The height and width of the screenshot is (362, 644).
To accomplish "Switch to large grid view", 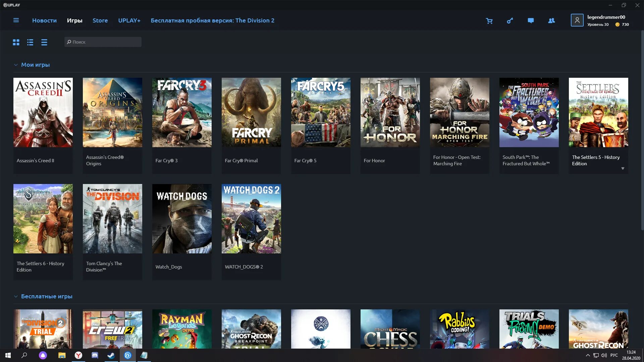I will coord(16,42).
